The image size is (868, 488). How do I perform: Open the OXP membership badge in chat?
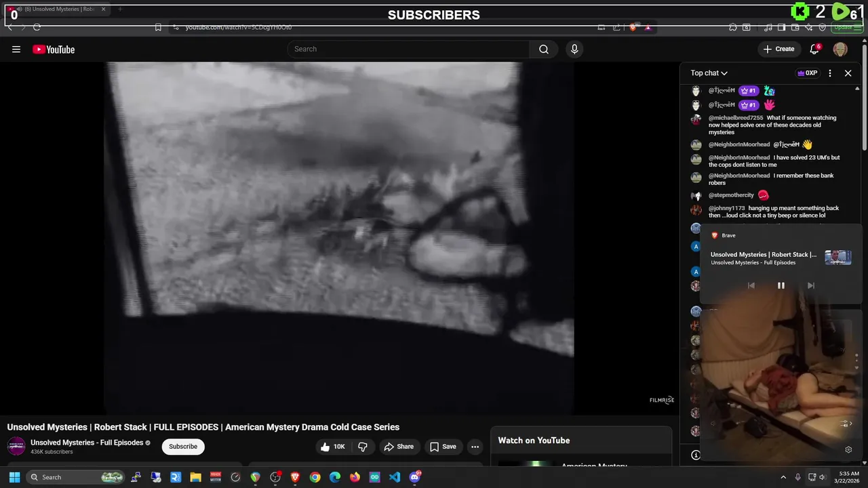tap(807, 73)
